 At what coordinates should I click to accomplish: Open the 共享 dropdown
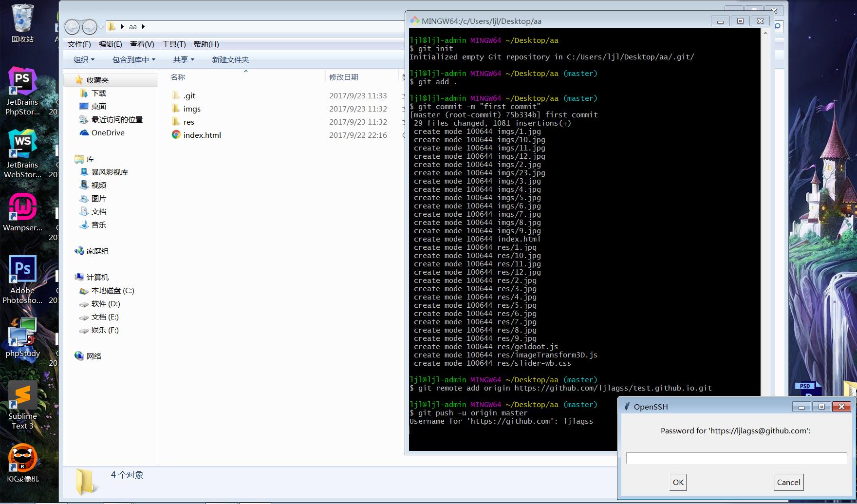coord(184,59)
